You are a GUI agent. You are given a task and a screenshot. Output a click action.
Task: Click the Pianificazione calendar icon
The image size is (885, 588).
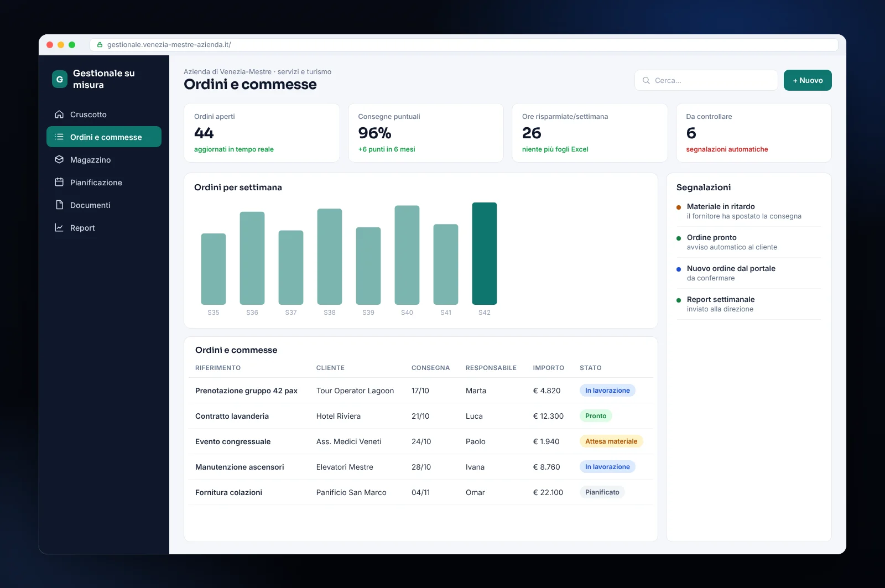click(x=59, y=183)
